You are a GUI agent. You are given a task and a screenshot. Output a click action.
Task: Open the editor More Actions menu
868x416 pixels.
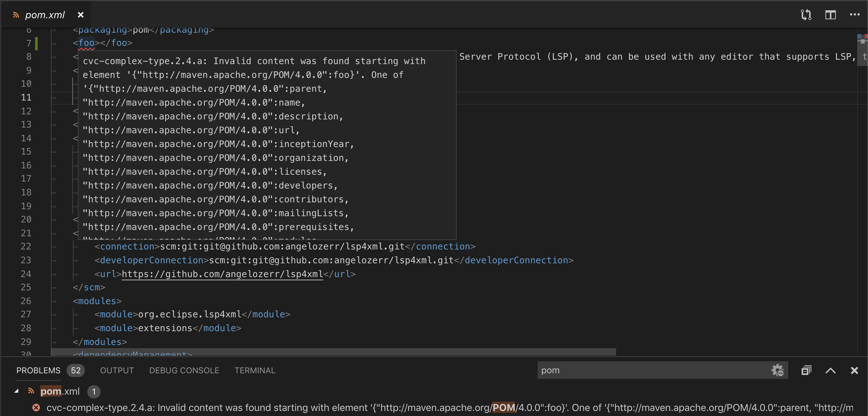[854, 15]
